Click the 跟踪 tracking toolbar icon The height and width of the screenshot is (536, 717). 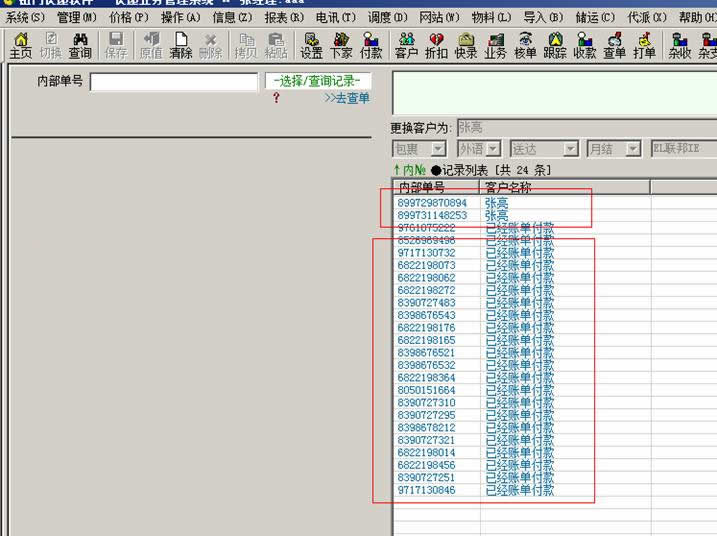[555, 45]
